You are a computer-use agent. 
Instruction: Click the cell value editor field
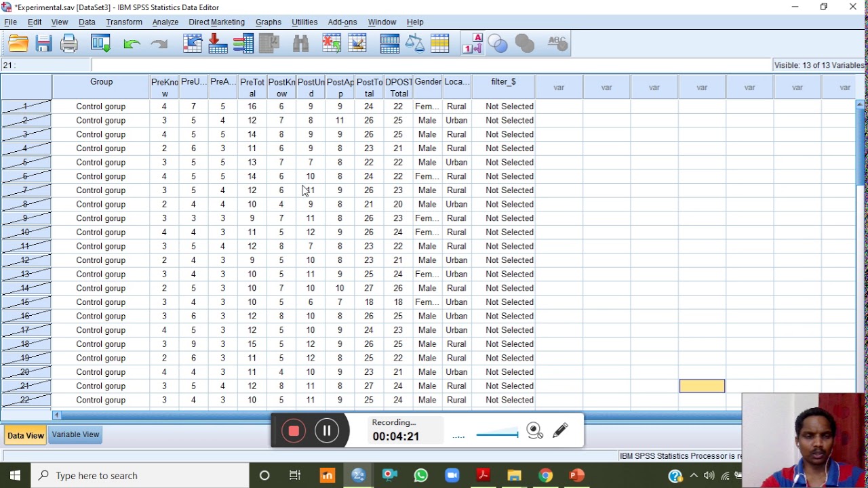coord(431,65)
